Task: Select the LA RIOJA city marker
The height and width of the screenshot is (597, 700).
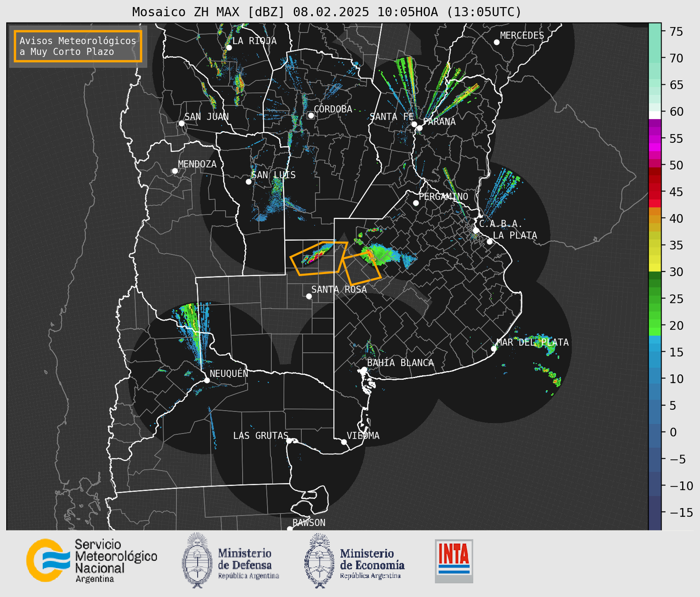Action: coord(229,48)
